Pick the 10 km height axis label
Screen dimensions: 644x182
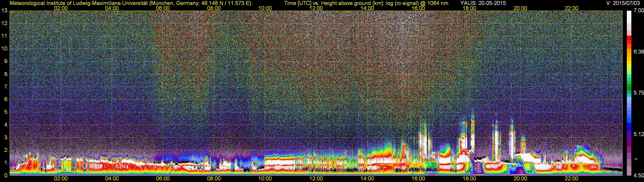coord(5,49)
